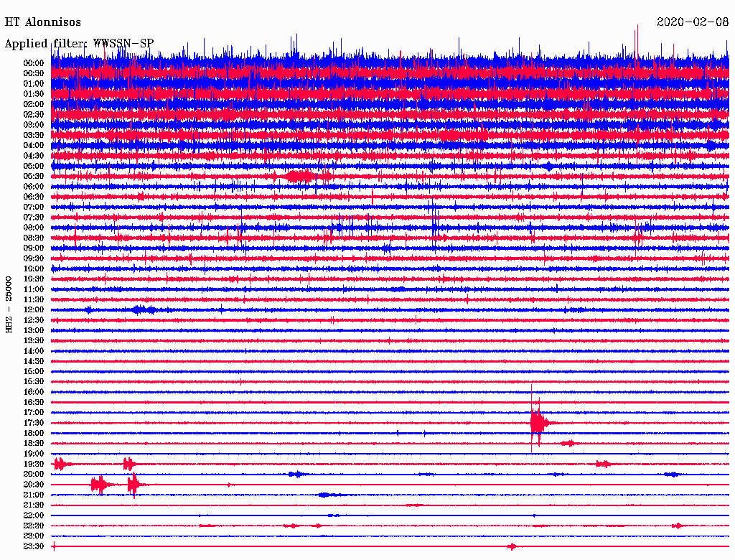
Task: Select the 19:00 time row label
Action: point(34,454)
